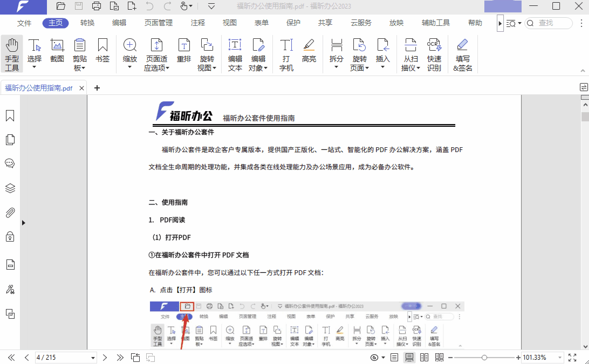589x364 pixels.
Task: Enable facing pages view in status bar
Action: point(424,357)
